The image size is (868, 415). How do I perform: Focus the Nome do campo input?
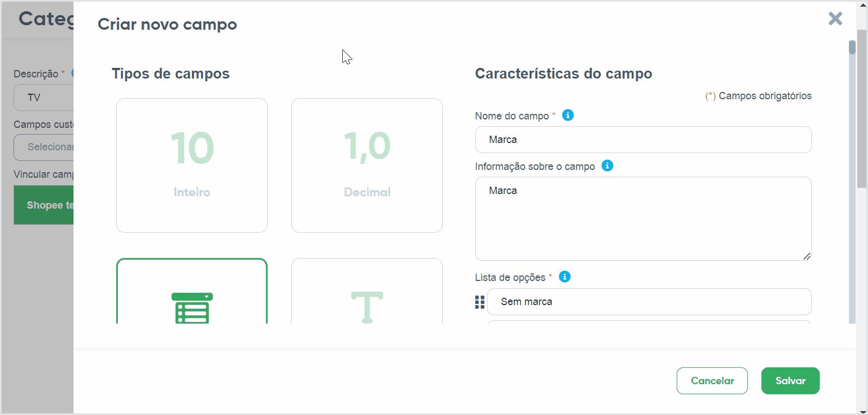tap(643, 140)
